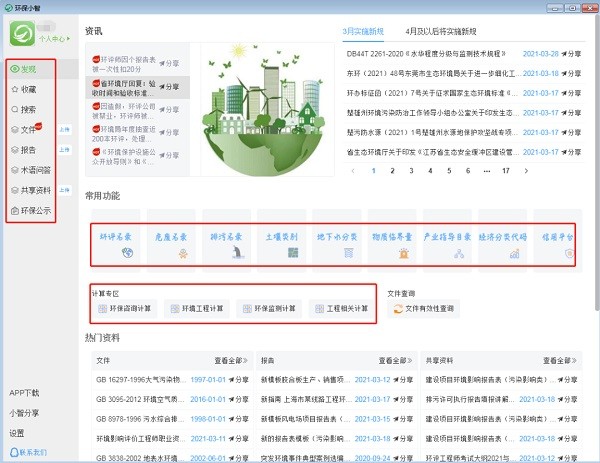The image size is (600, 463).
Task: Click the APP下载 link
Action: (x=24, y=393)
